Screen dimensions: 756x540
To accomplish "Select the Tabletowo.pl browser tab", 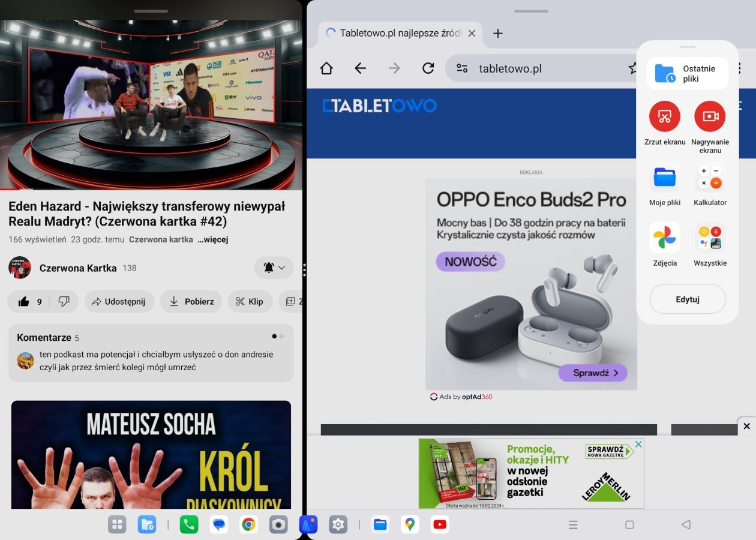I will coord(401,34).
